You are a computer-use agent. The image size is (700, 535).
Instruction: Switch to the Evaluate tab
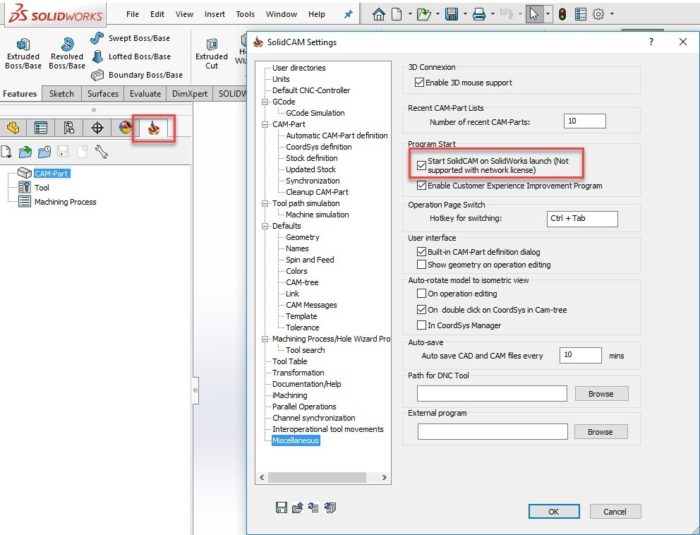145,94
